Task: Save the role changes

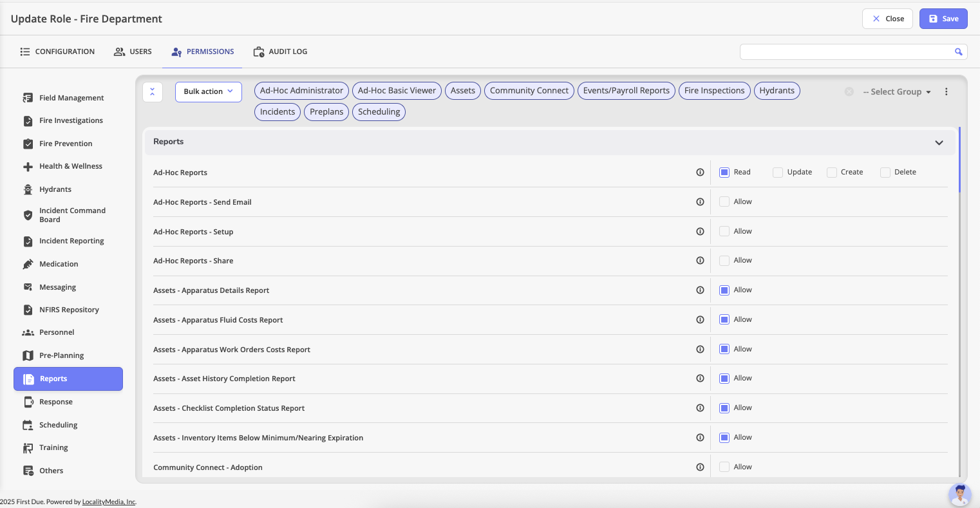Action: (943, 19)
